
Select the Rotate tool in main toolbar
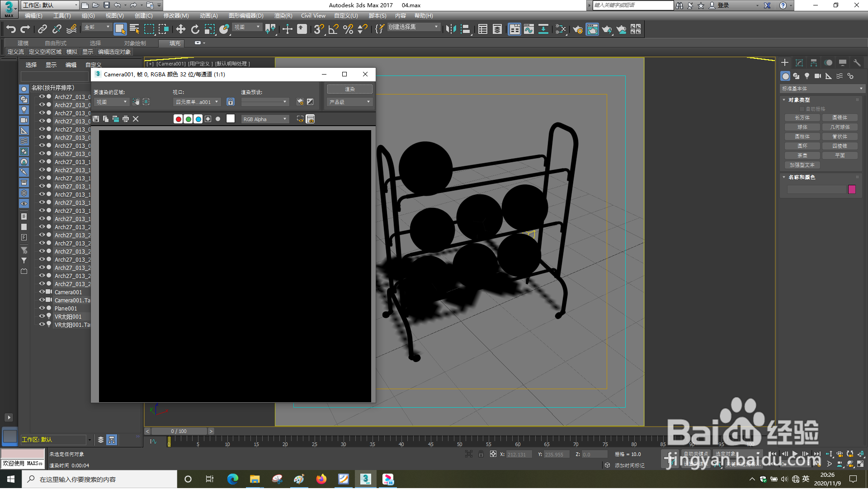tap(195, 29)
